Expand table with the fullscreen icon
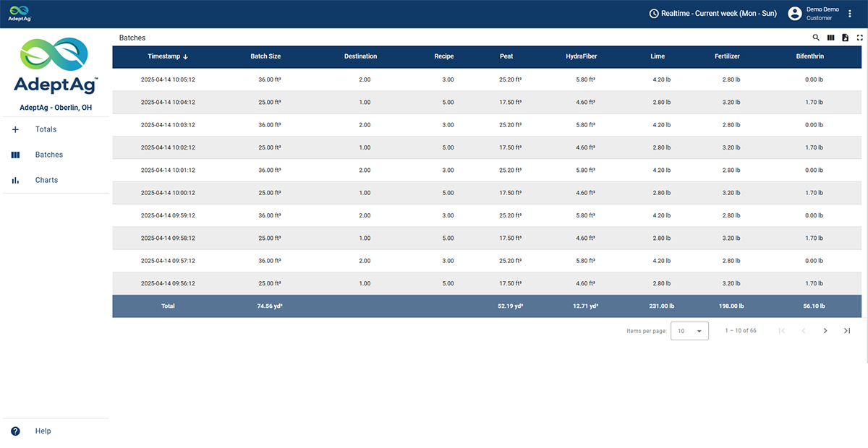 pos(859,38)
